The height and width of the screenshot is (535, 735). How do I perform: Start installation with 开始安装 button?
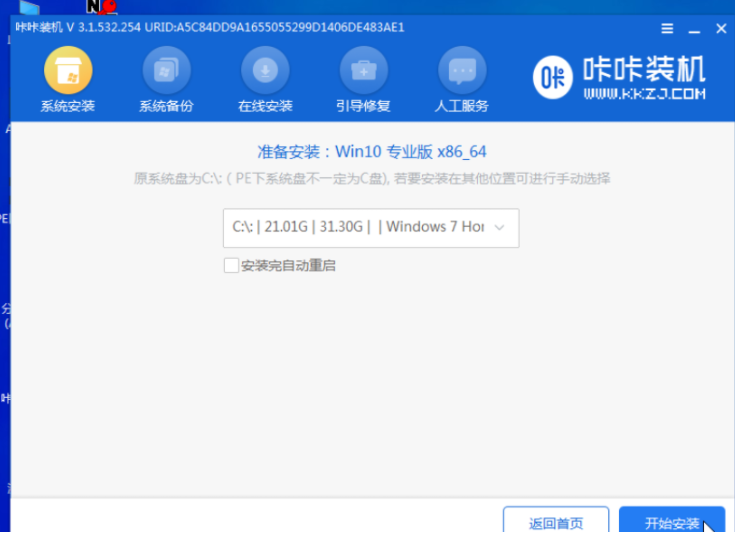tap(672, 520)
